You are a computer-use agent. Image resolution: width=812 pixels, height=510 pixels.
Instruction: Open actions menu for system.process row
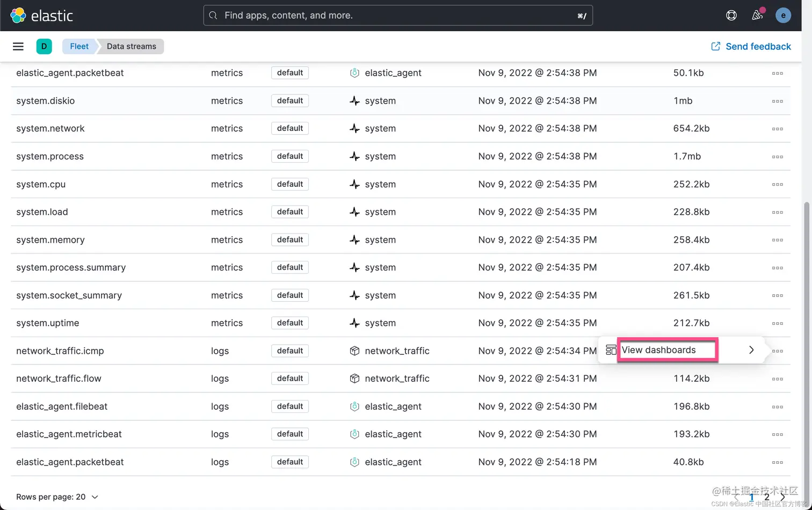coord(777,157)
